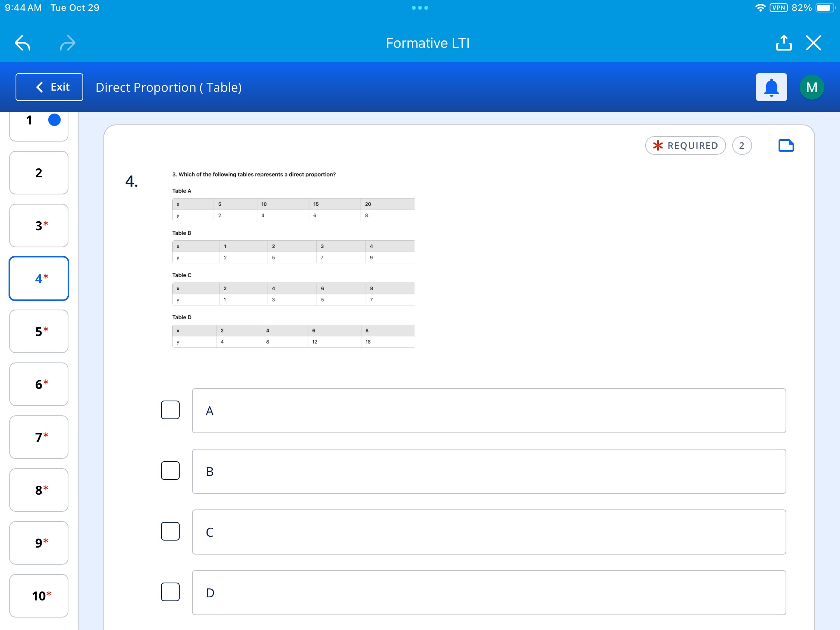Viewport: 840px width, 630px height.
Task: Open the note icon on question card
Action: point(786,145)
